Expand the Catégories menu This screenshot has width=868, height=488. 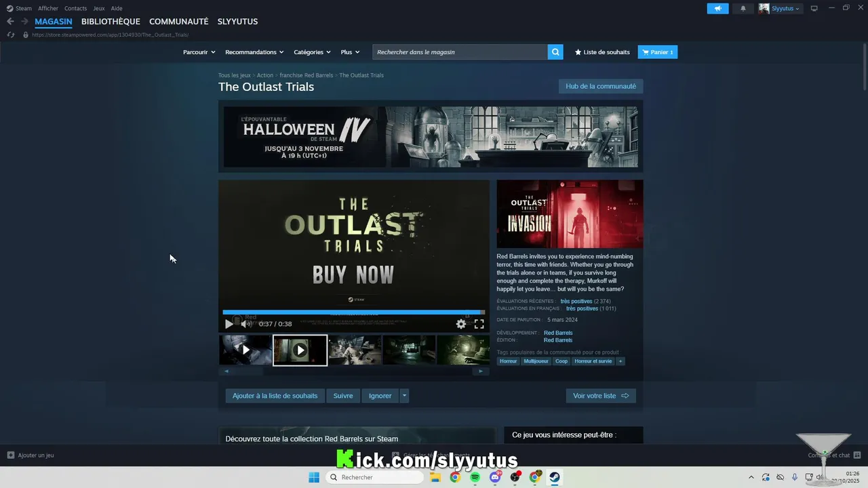(x=312, y=52)
